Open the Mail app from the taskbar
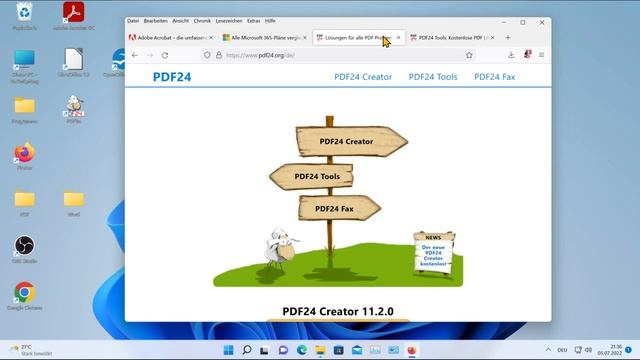The height and width of the screenshot is (360, 640). coord(357,350)
